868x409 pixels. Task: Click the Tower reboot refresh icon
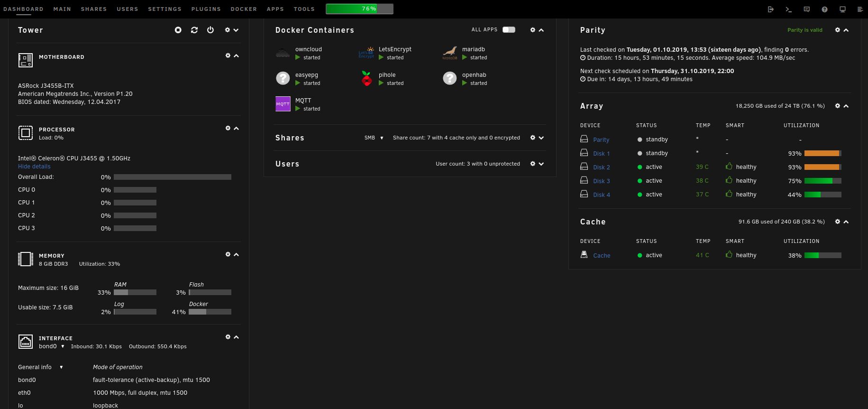point(194,30)
